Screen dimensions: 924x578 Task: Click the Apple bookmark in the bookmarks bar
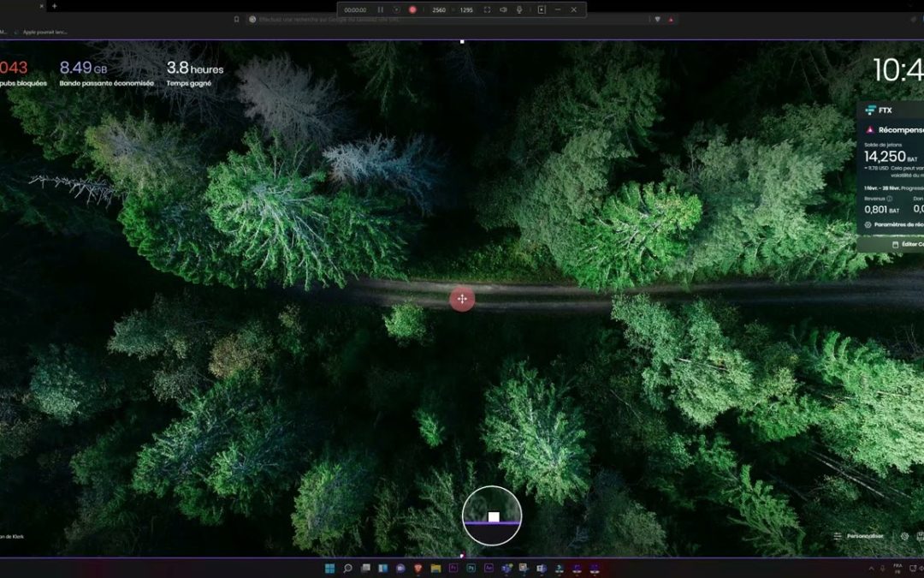coord(41,33)
